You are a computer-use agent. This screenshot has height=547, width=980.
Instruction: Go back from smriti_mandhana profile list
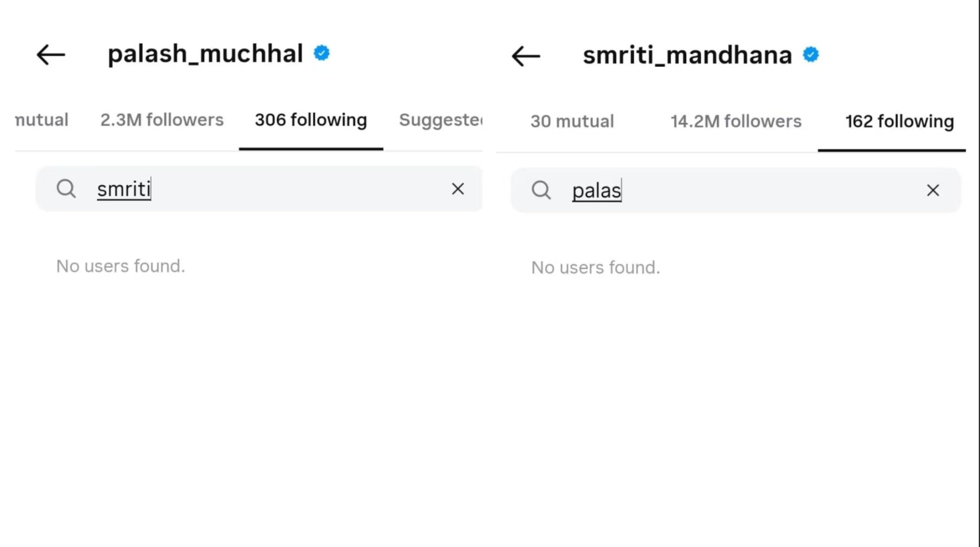[x=526, y=56]
